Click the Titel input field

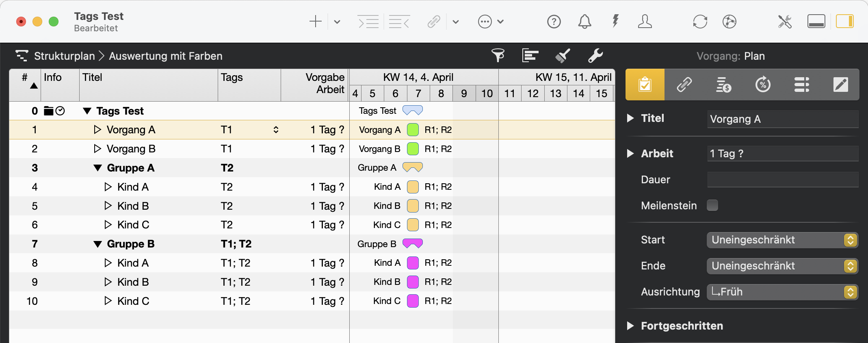[x=782, y=119]
